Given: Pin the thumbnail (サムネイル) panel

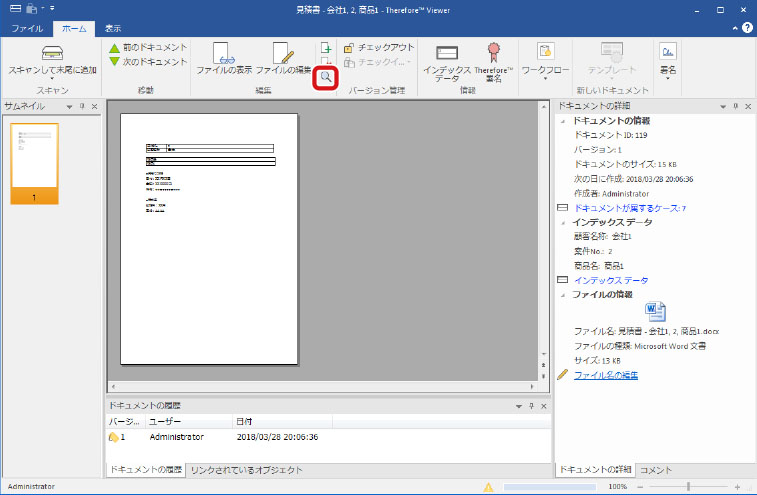Looking at the screenshot, I should pos(82,106).
